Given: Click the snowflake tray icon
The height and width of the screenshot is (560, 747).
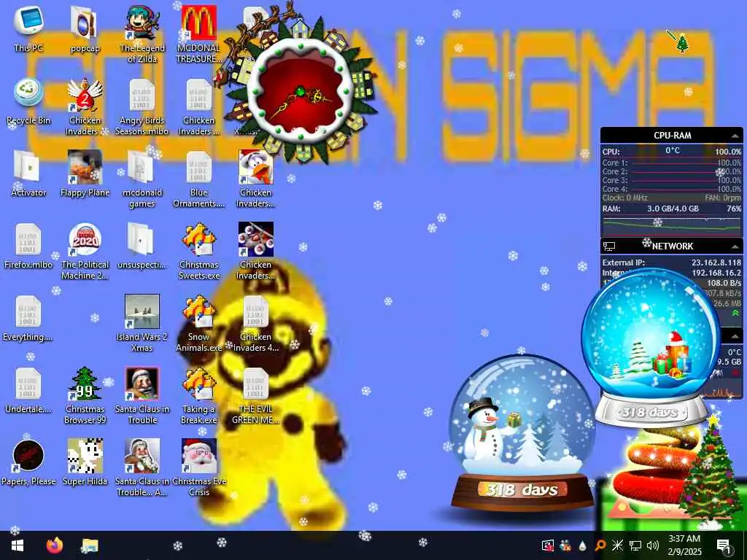Looking at the screenshot, I should (x=617, y=545).
